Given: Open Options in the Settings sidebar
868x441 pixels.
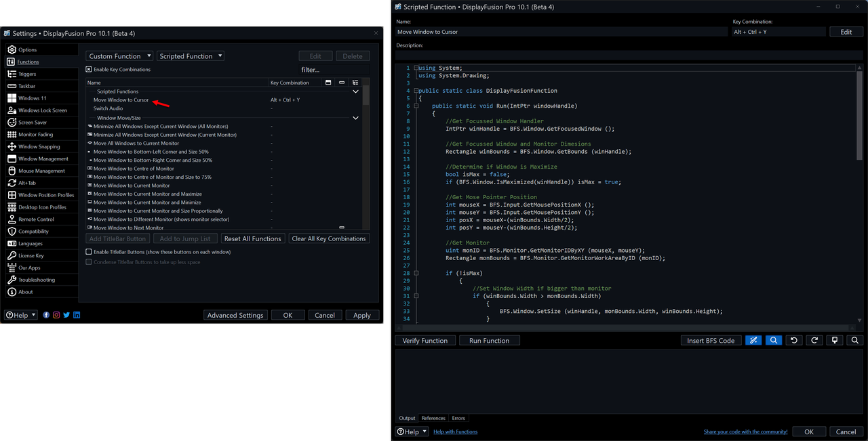Looking at the screenshot, I should (x=41, y=49).
